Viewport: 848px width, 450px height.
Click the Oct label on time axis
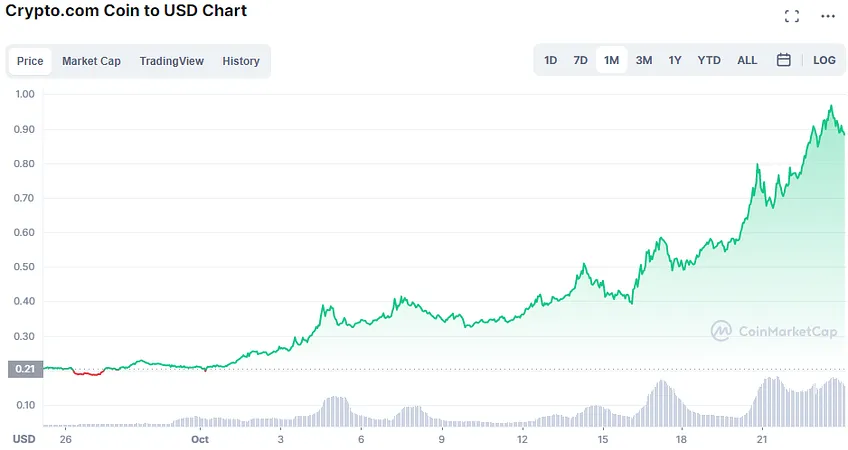(200, 439)
